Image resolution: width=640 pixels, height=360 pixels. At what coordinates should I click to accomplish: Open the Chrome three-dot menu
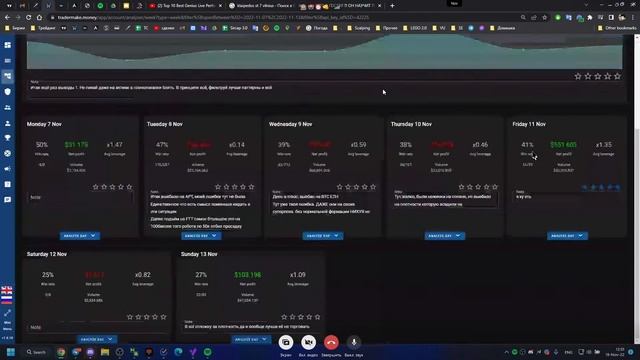point(633,18)
